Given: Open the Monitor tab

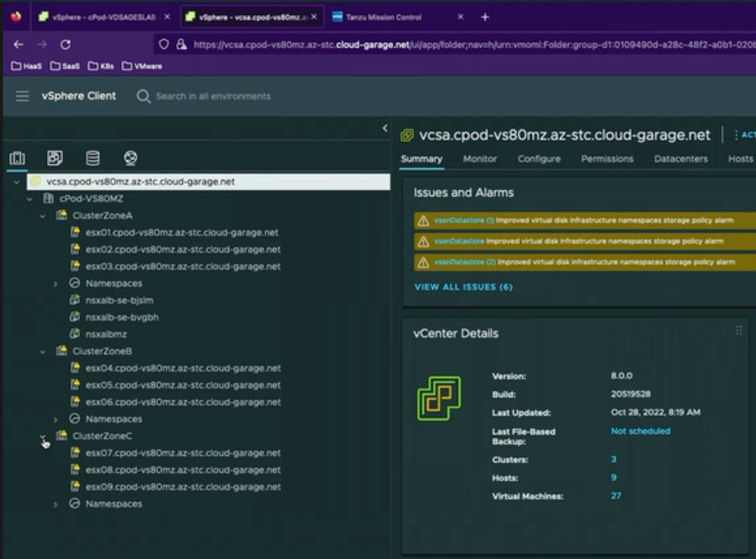Looking at the screenshot, I should click(x=480, y=159).
